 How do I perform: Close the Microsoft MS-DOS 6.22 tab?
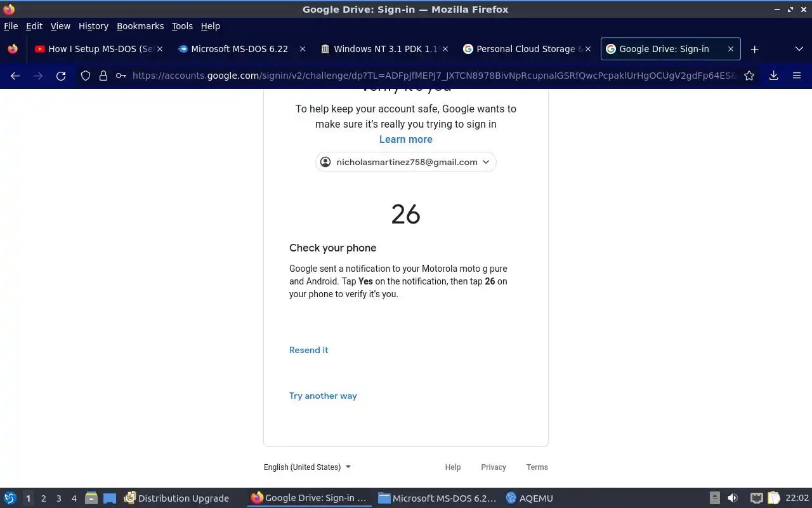click(x=303, y=49)
